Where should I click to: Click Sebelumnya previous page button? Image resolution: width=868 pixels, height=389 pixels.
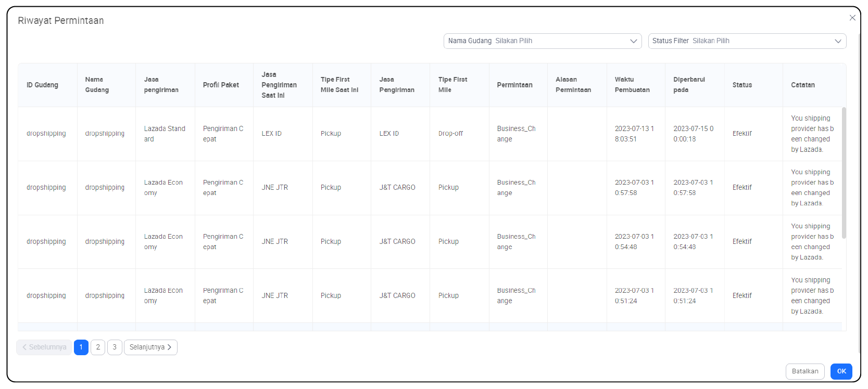coord(44,347)
